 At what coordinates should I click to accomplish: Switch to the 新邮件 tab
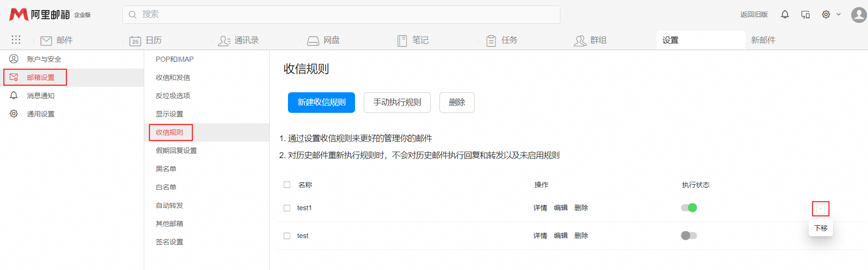coord(763,40)
